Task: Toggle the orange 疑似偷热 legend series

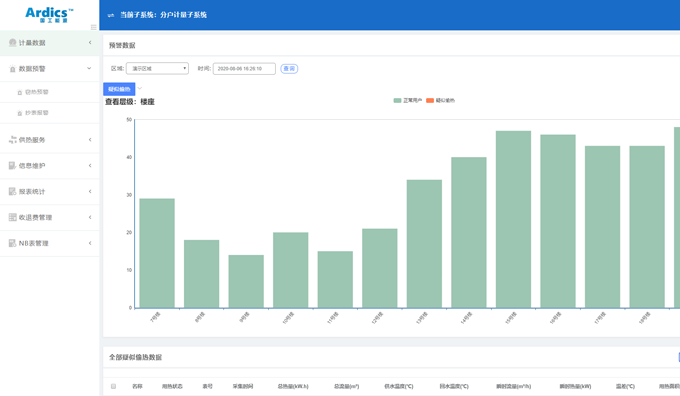Action: coord(440,100)
